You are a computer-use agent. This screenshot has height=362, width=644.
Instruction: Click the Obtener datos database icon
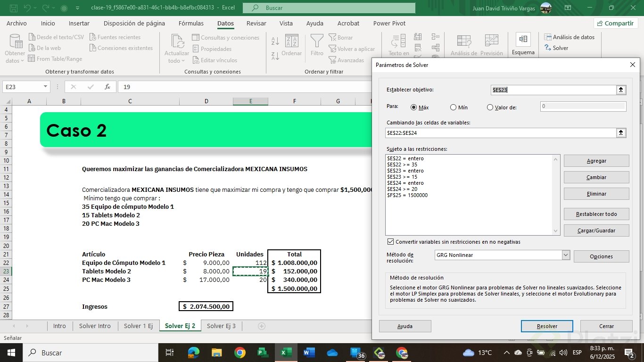pos(15,41)
